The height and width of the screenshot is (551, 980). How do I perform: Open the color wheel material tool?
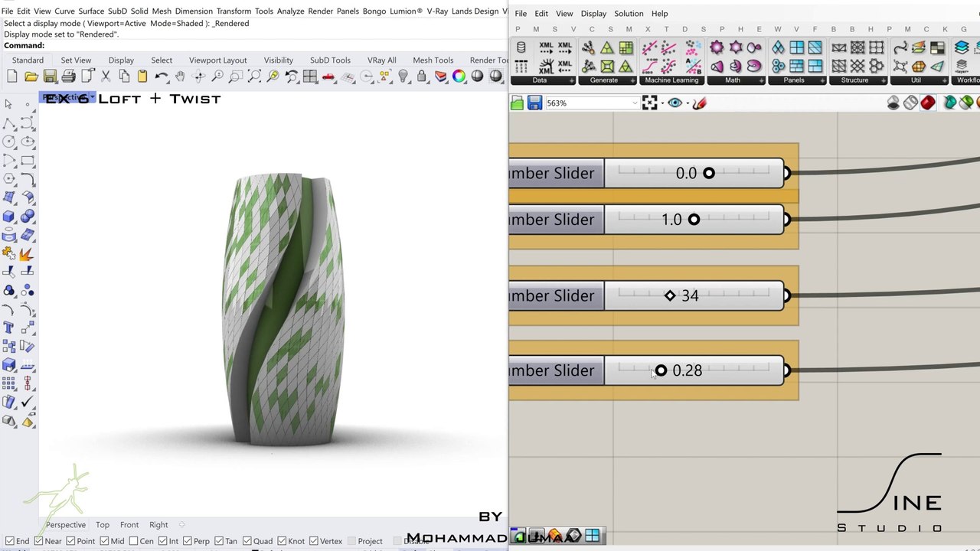click(459, 77)
